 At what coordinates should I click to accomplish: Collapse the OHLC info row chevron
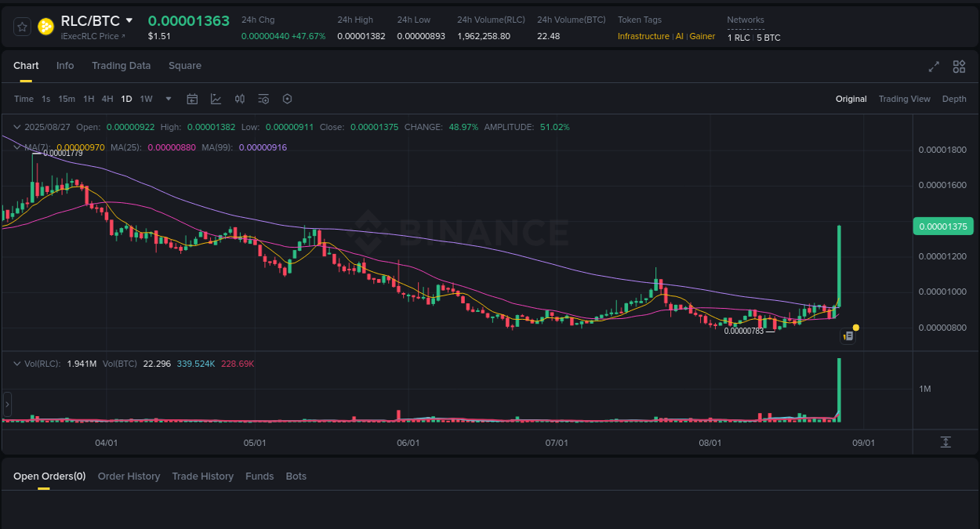pos(16,125)
